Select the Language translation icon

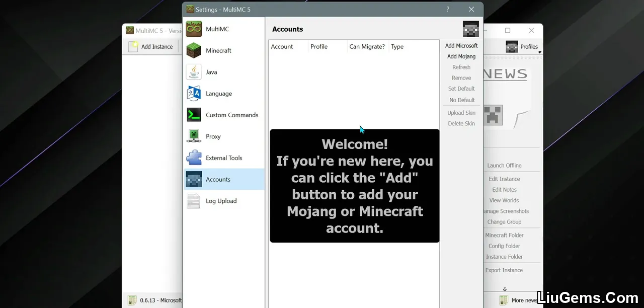[194, 94]
